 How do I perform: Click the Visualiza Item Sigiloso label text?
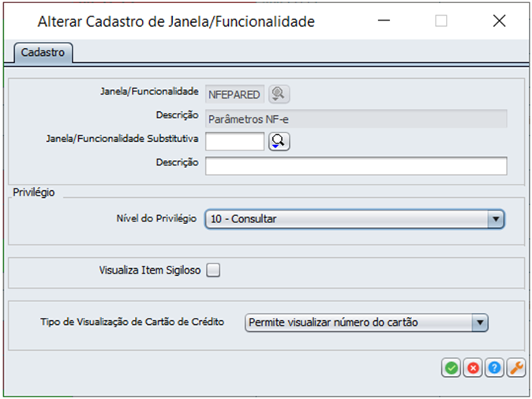[150, 270]
